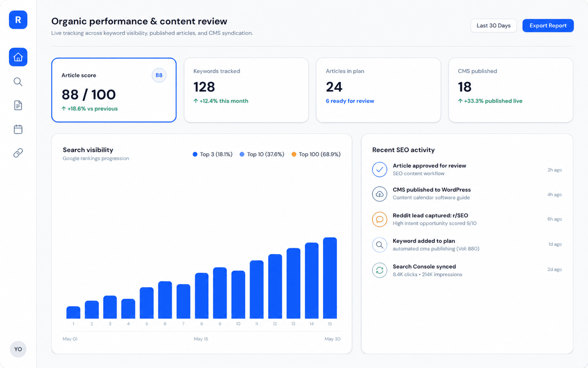Open 'CMS published to WordPress' activity
Screen dimensions: 588x368
pos(467,194)
